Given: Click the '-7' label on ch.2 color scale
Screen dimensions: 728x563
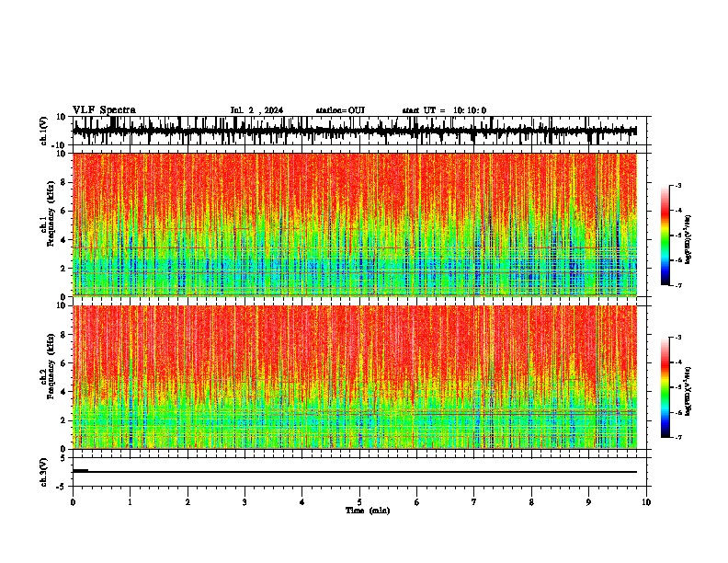Looking at the screenshot, I should click(678, 438).
